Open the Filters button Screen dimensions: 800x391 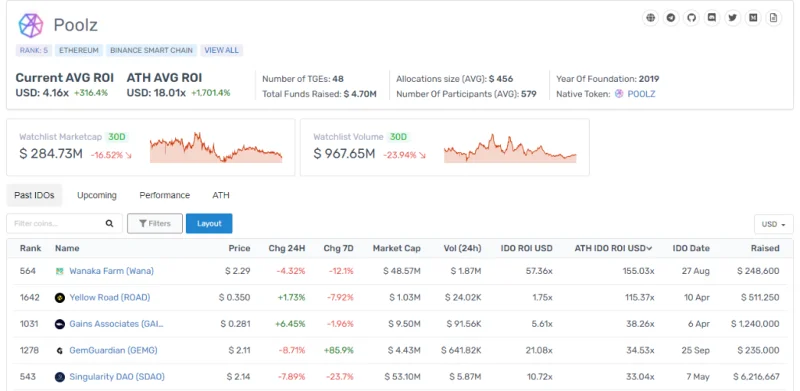(155, 224)
